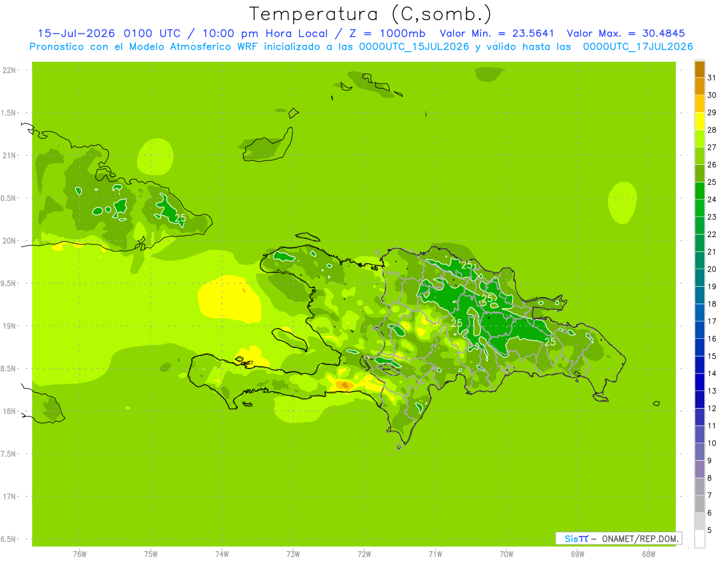Click the '20N' latitude label
The image size is (728, 562).
coord(8,241)
